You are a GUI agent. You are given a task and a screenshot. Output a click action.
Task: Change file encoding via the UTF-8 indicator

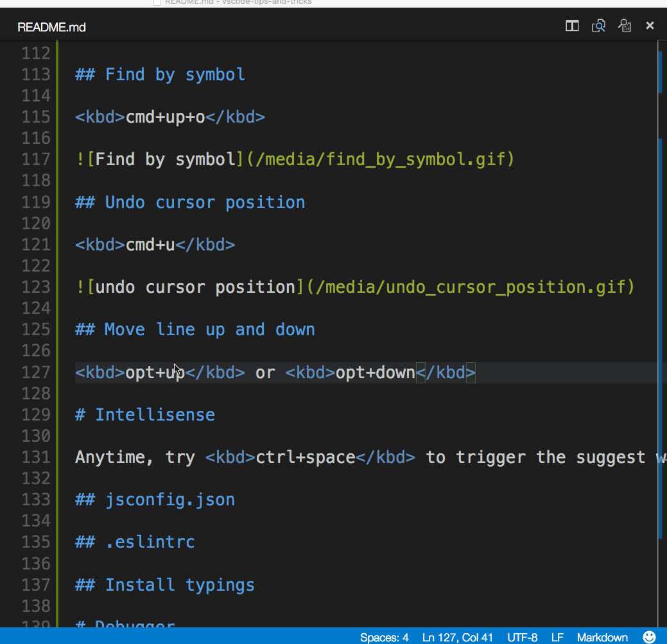(522, 638)
